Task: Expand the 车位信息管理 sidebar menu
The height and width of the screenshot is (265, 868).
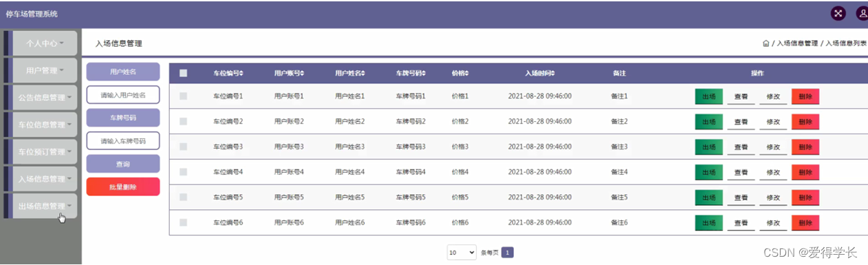Action: click(45, 125)
